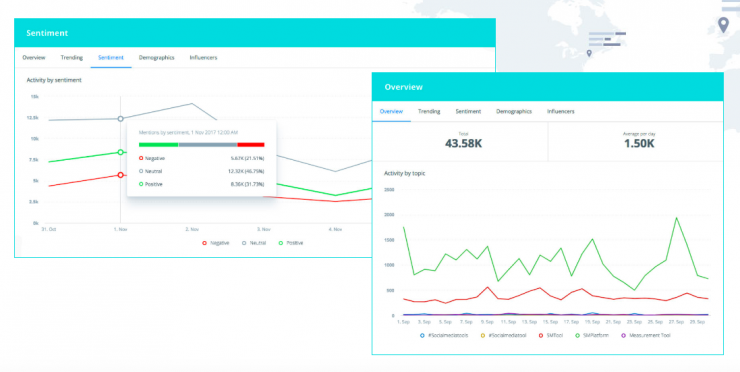Toggle the Positive series in sentiment chart legend
The height and width of the screenshot is (372, 740).
click(x=291, y=243)
